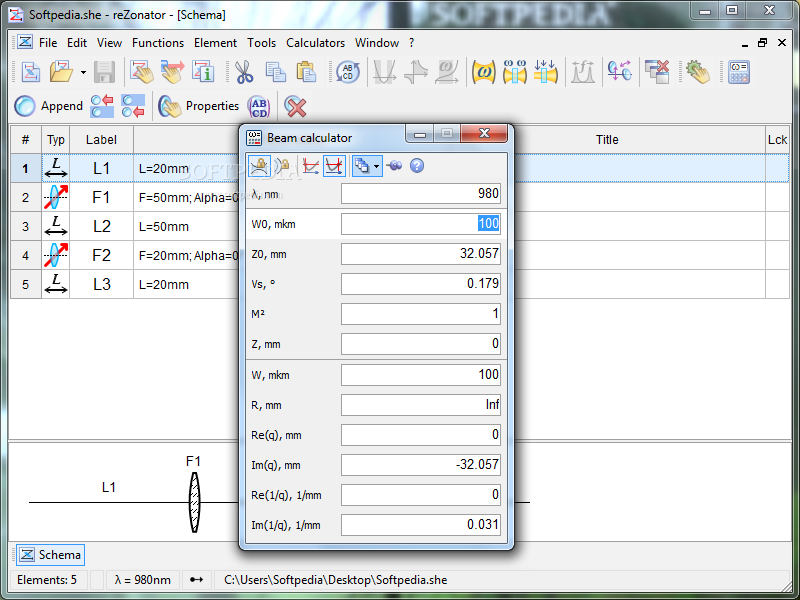Toggle the near-zone curve mode icon
Screen dimensions: 800x600
coord(334,166)
